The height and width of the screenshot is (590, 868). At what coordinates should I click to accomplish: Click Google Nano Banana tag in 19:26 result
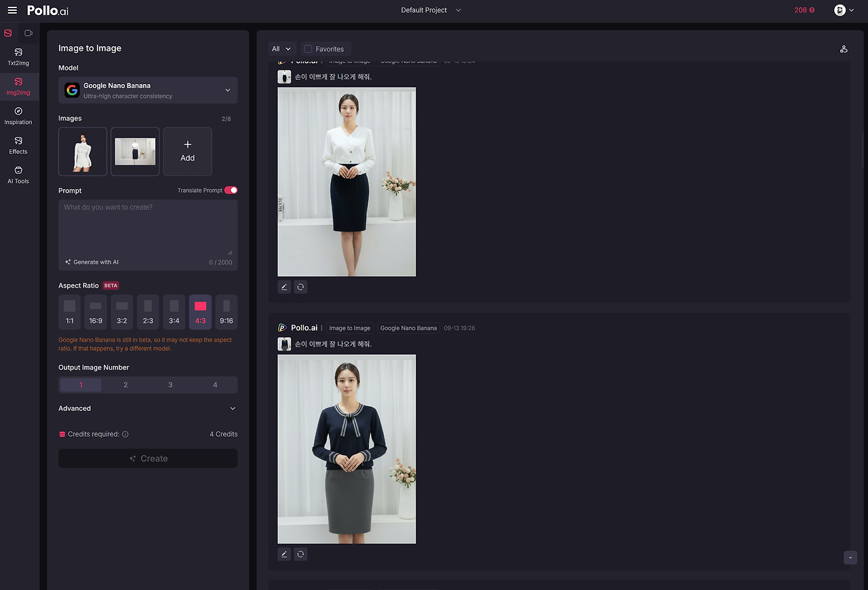coord(408,328)
